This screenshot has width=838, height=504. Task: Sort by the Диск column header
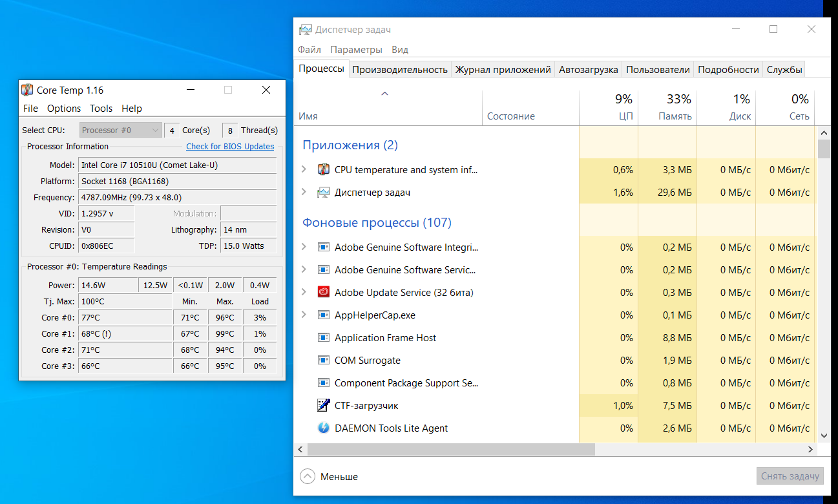(x=740, y=116)
